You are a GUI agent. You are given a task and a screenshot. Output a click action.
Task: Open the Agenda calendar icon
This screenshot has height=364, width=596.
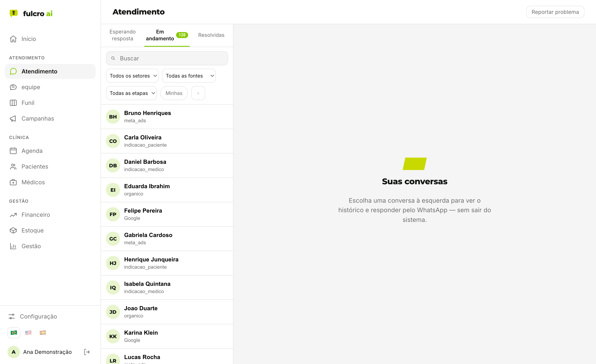(x=13, y=151)
